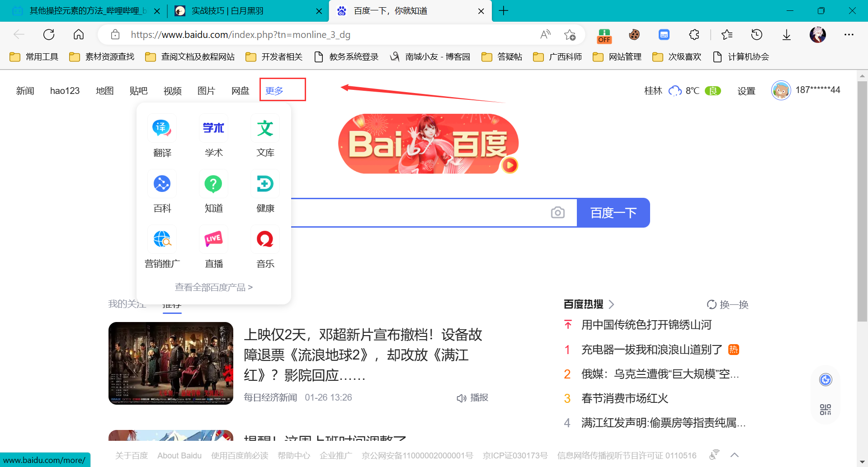
Task: Click the 百度一下 search button
Action: point(613,212)
